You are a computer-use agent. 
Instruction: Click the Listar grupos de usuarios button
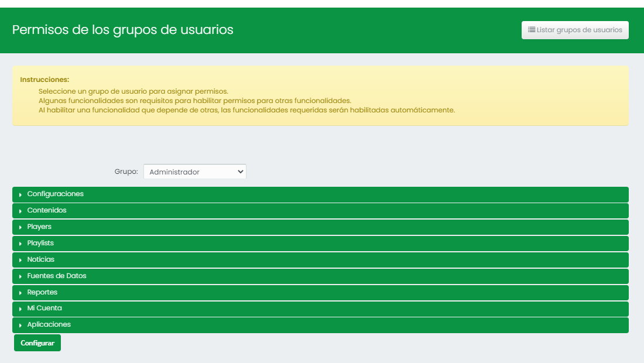coord(575,30)
